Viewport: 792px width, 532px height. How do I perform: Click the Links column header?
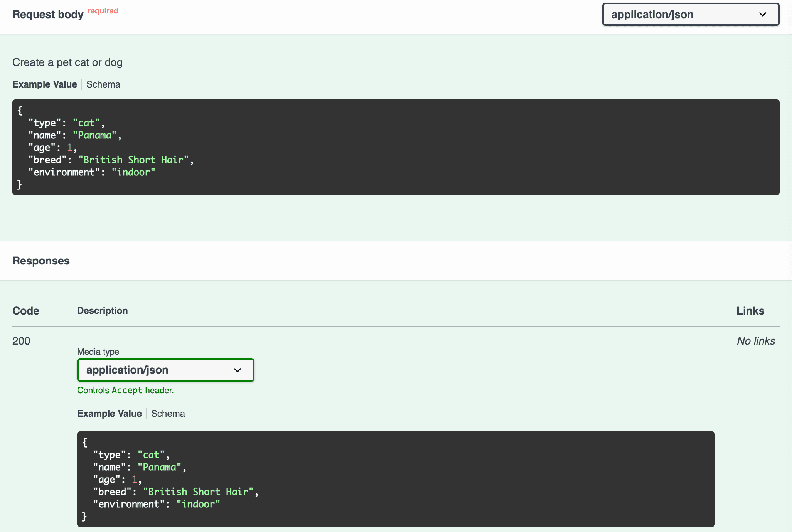750,311
